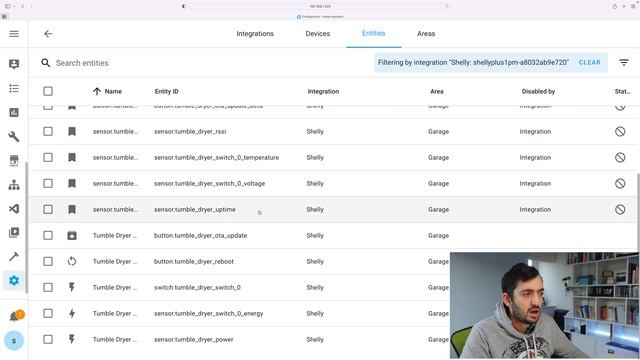Open sensor.tumble_dryer_switch_0_voltage entity ID
Viewport: 640px width, 360px height.
click(209, 184)
